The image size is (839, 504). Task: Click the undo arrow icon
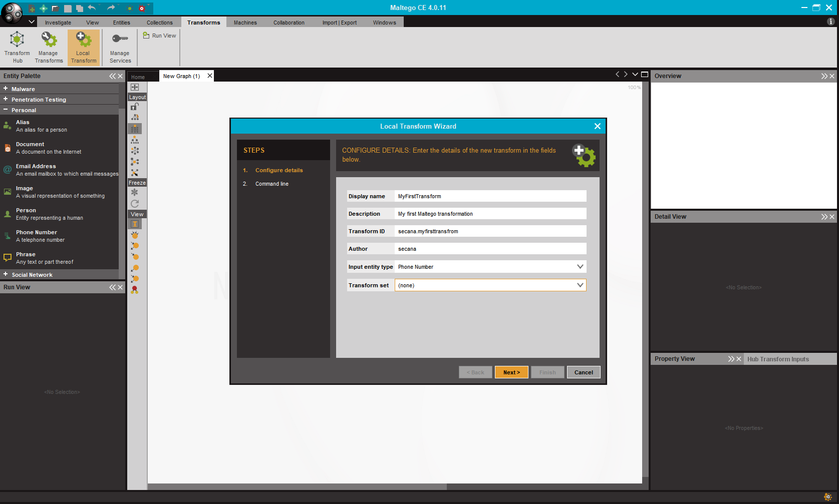[92, 8]
